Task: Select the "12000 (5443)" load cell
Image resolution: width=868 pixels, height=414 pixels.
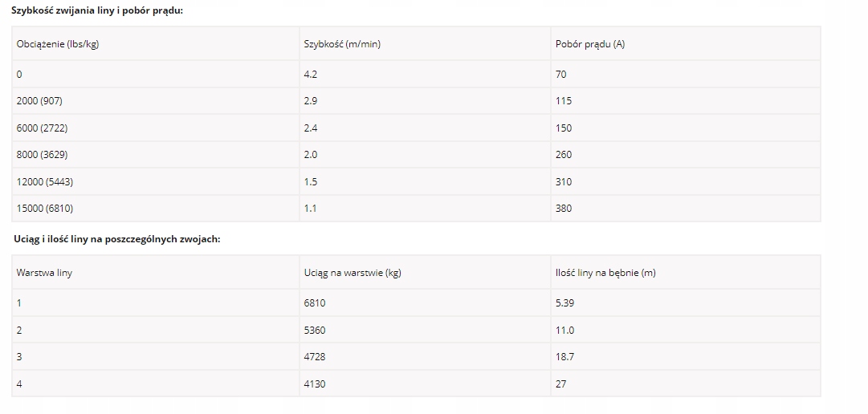Action: 45,182
